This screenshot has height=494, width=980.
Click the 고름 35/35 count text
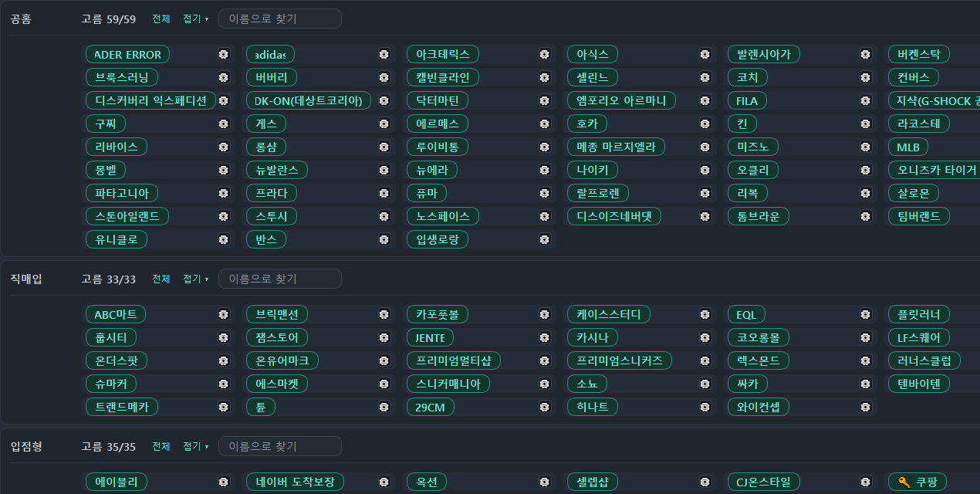(108, 446)
